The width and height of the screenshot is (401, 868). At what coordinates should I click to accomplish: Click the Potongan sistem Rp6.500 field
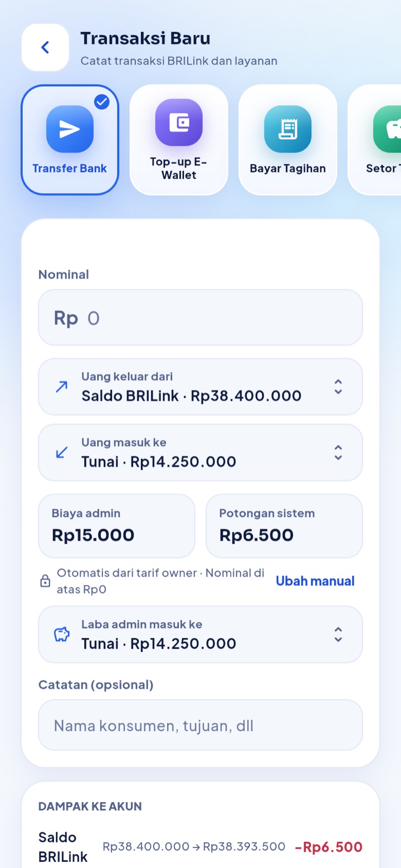pos(284,526)
